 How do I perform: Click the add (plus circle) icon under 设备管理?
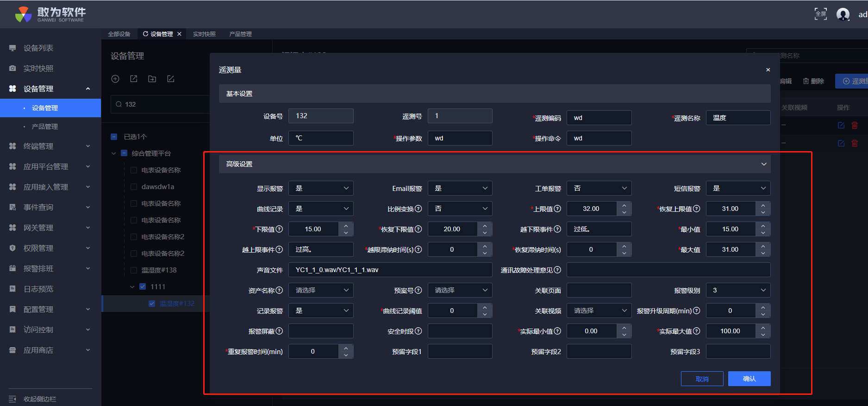115,79
